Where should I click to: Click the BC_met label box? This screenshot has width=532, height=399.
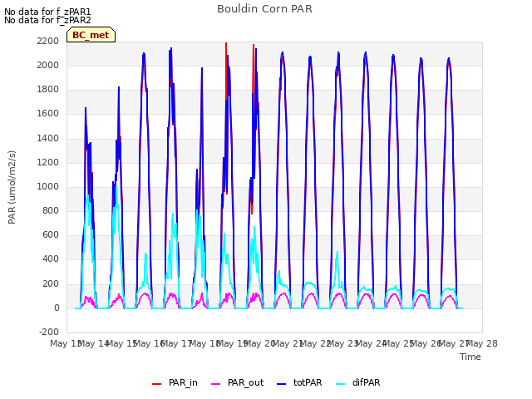point(91,35)
